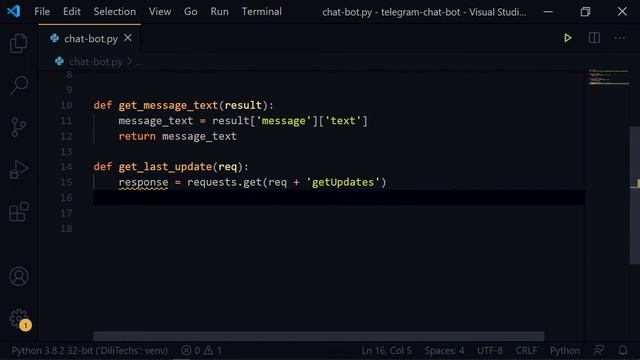The image size is (640, 360).
Task: Click line number 18 in gutter
Action: pos(66,229)
